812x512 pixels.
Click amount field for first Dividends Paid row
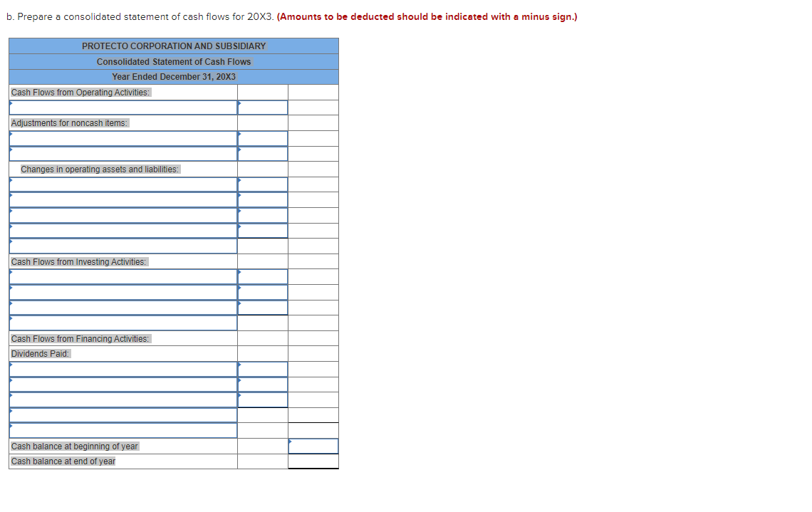pos(263,369)
